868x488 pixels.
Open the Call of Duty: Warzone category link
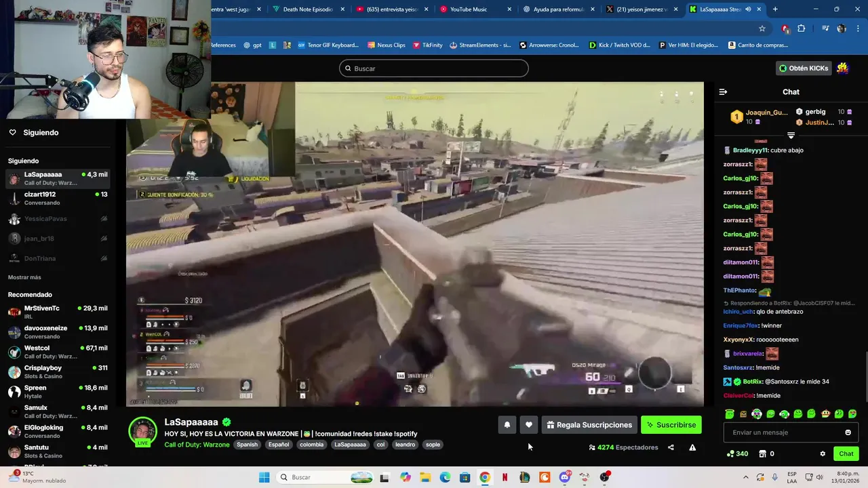(197, 445)
